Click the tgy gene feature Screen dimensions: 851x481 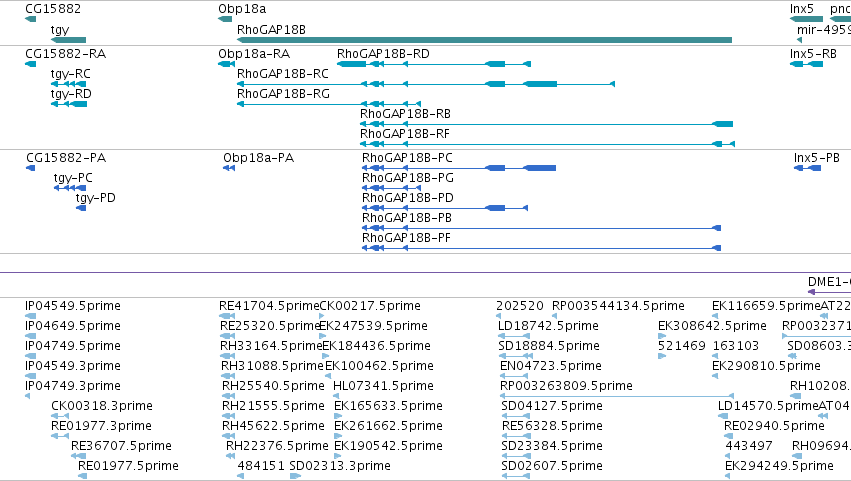[x=68, y=40]
